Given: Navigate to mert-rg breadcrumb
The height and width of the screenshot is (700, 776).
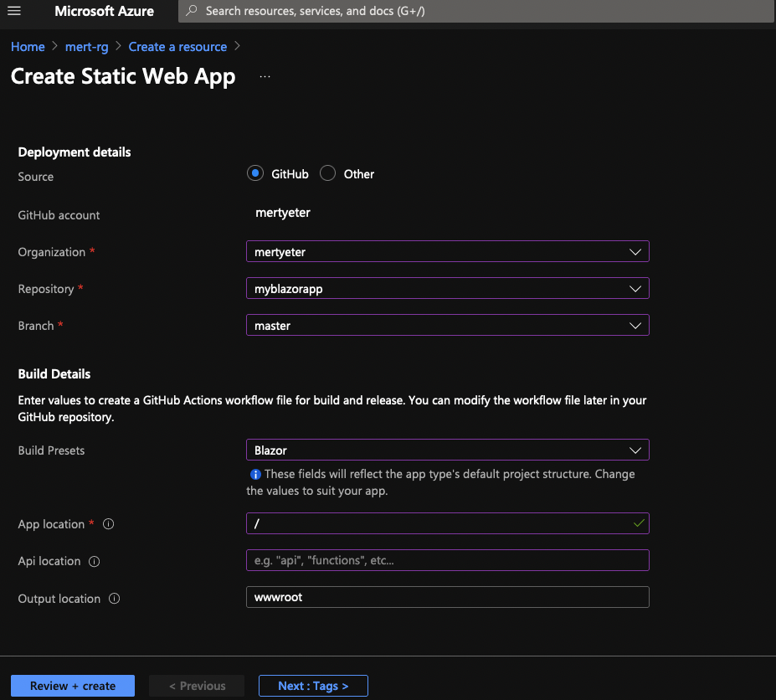Looking at the screenshot, I should (x=86, y=47).
